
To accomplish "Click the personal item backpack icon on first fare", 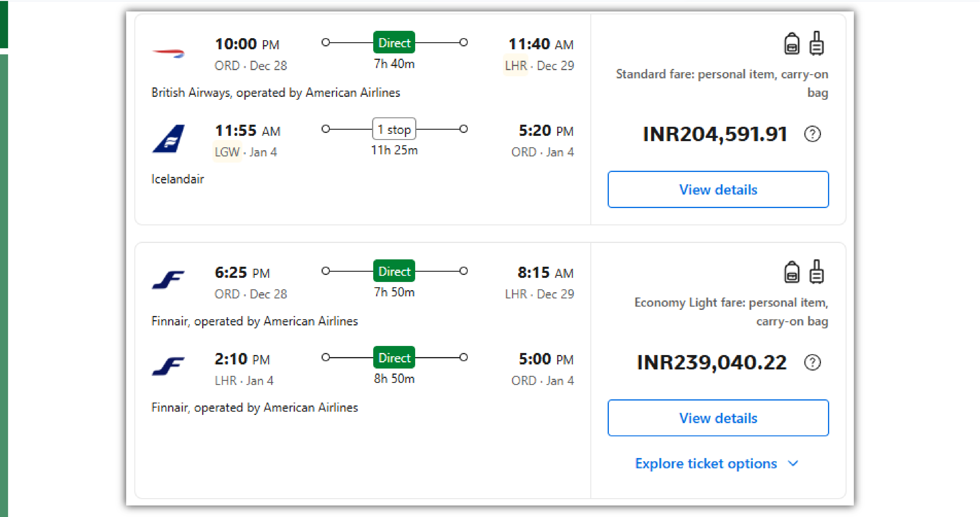I will tap(793, 43).
